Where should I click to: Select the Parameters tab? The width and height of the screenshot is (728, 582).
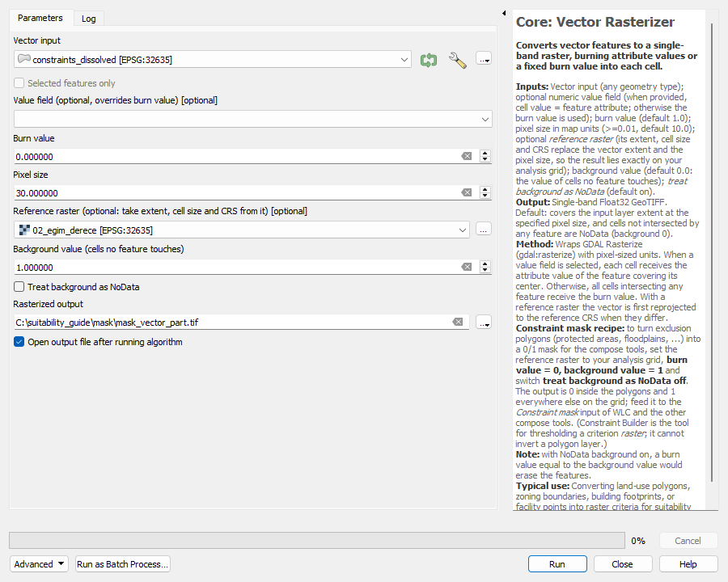[40, 18]
